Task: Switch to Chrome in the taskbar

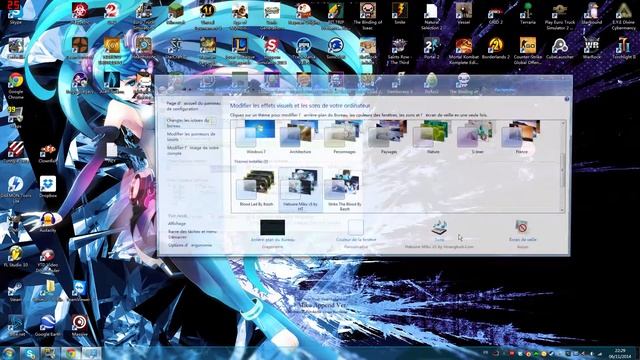Action: pyautogui.click(x=71, y=353)
